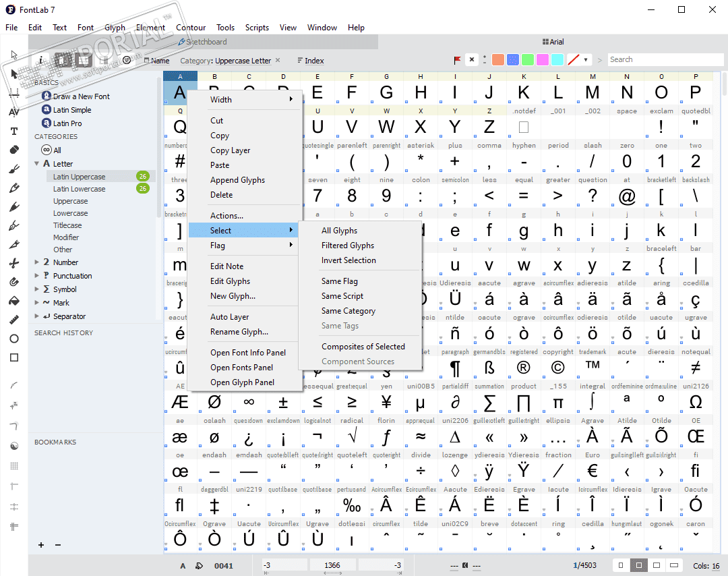
Task: Pick the magenta flag color swatch
Action: coord(543,59)
